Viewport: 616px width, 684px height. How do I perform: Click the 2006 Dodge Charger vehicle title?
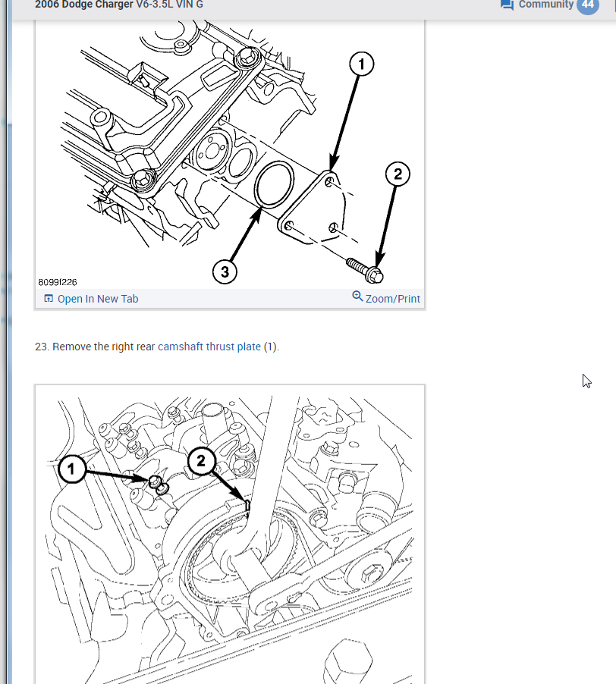pos(119,5)
